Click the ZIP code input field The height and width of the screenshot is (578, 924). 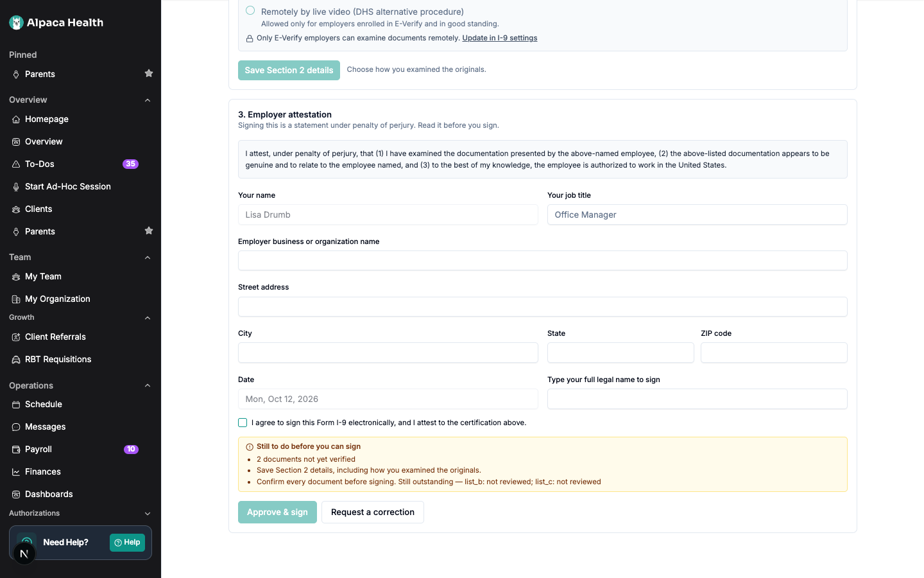point(774,353)
